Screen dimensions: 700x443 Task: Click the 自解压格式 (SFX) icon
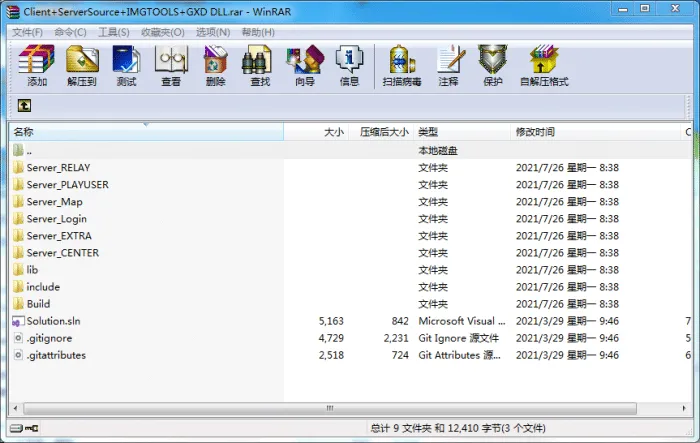544,65
